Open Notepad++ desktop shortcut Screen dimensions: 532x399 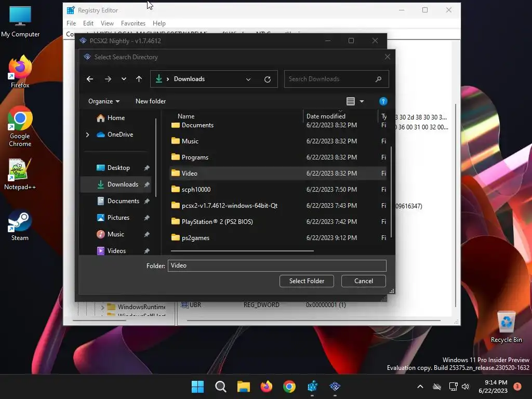coord(20,174)
